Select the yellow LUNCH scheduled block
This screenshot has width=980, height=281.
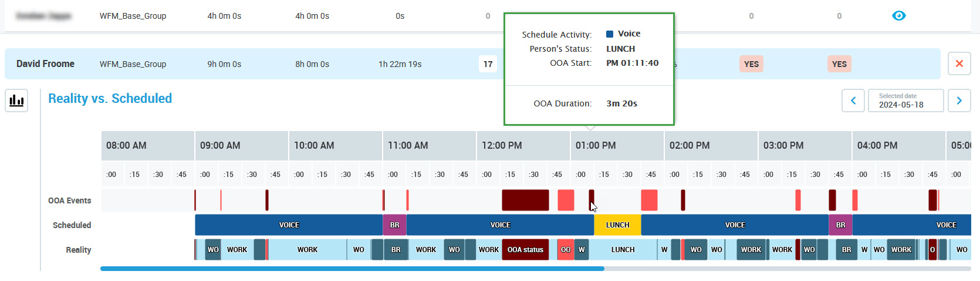pyautogui.click(x=617, y=225)
